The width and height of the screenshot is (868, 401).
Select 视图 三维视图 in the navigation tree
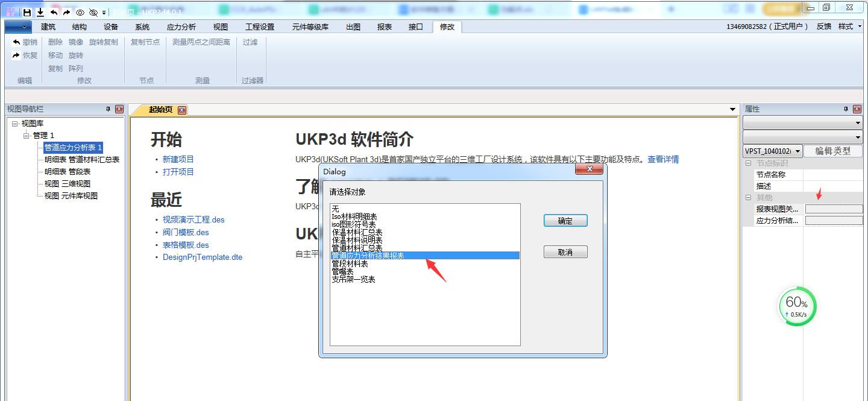tap(67, 184)
